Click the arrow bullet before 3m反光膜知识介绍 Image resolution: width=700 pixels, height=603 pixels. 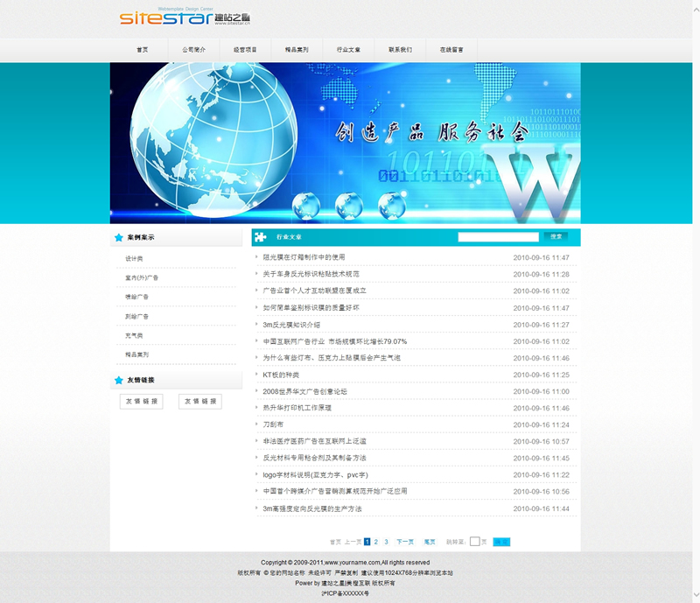coord(256,325)
